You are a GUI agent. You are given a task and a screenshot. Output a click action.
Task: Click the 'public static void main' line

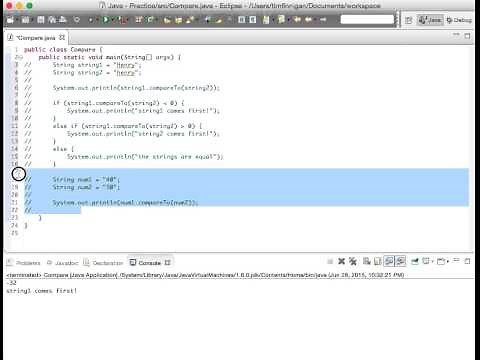pos(110,57)
